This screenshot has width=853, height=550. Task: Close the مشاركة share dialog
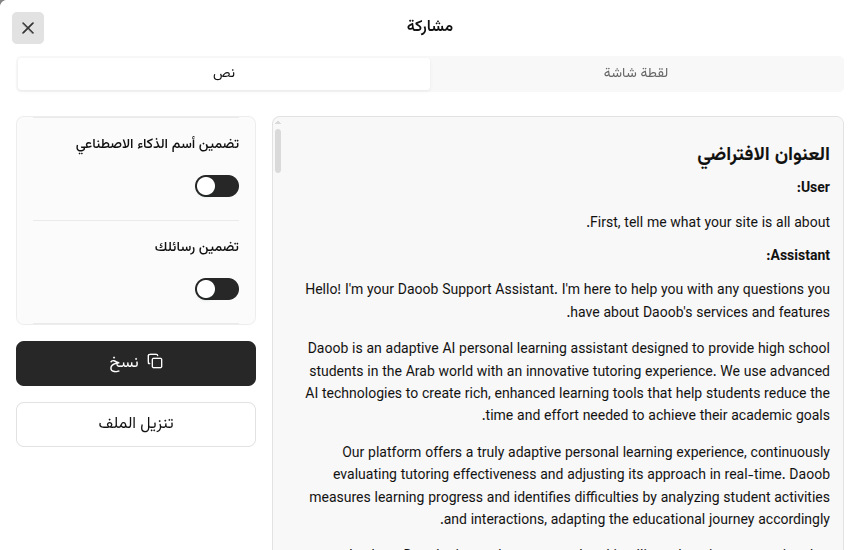(x=28, y=28)
